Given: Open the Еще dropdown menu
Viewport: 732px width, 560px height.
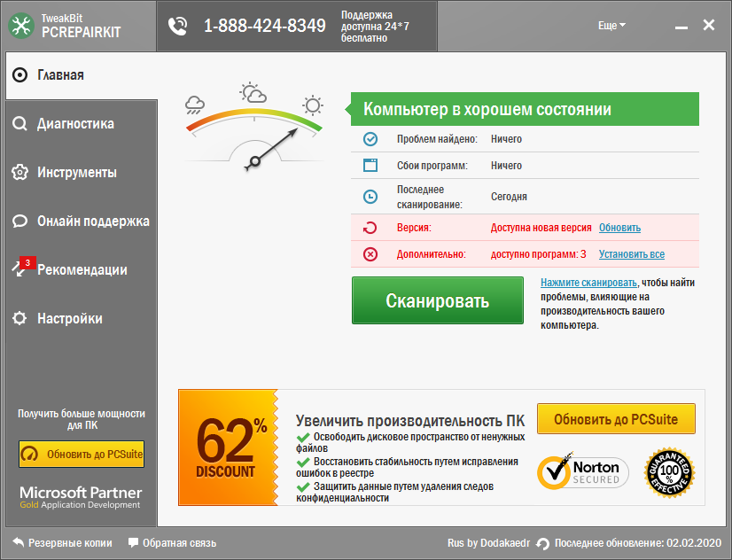Looking at the screenshot, I should pyautogui.click(x=611, y=26).
